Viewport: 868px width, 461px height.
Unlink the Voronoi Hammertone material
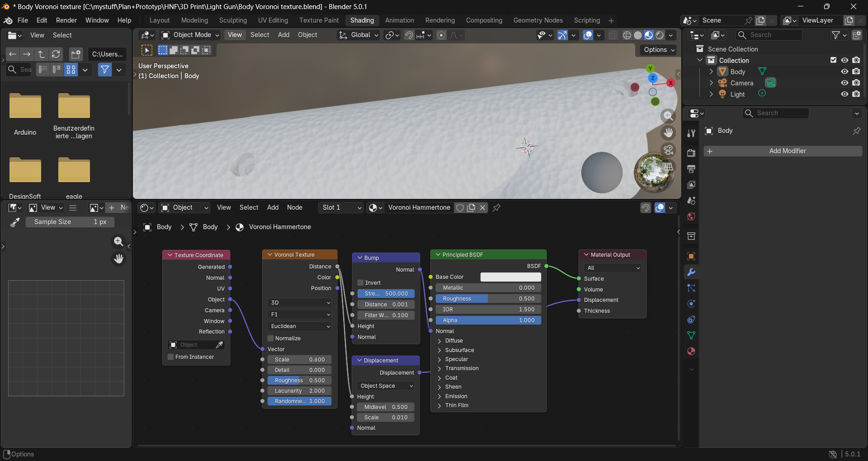(482, 207)
